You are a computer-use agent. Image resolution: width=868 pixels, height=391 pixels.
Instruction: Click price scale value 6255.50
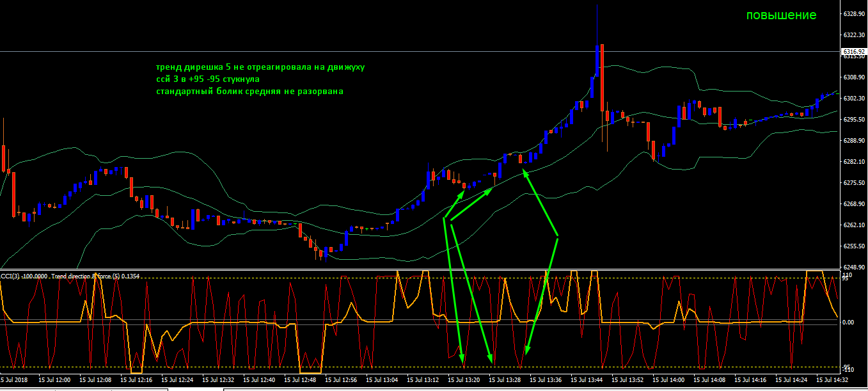853,246
